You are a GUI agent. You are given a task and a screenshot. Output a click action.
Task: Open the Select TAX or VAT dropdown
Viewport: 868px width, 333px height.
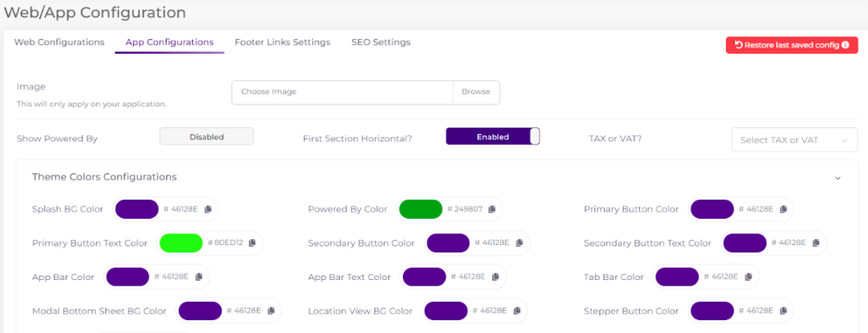coord(794,140)
